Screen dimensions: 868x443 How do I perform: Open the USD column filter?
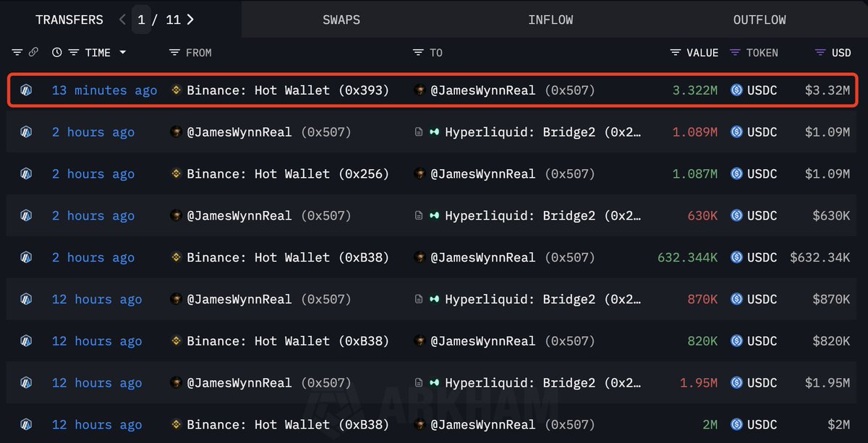[820, 53]
